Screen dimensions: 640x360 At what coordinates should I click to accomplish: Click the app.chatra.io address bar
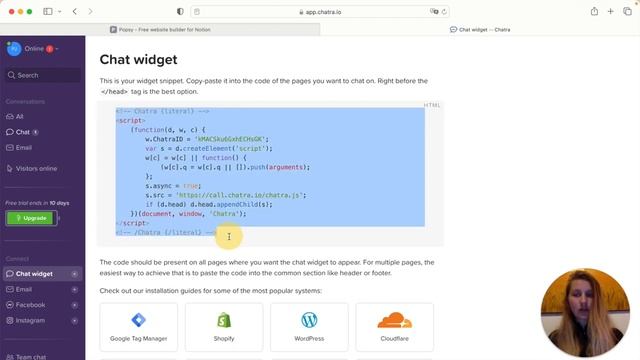point(320,12)
